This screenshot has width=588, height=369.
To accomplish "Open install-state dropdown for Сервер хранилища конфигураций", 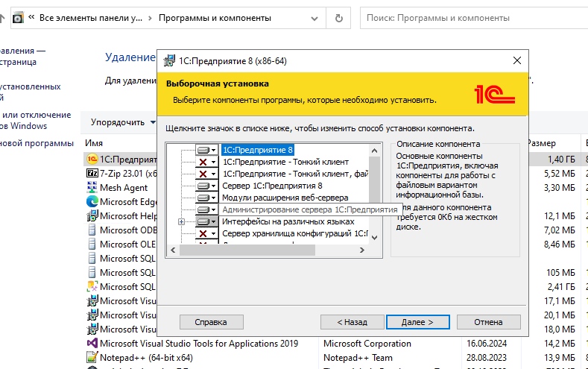I will (x=206, y=233).
